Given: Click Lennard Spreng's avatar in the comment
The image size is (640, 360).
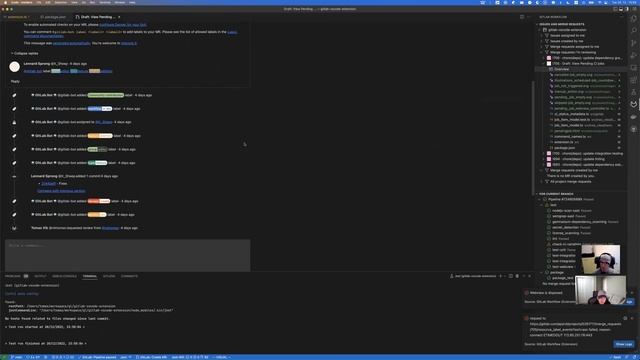Looking at the screenshot, I should [x=15, y=67].
